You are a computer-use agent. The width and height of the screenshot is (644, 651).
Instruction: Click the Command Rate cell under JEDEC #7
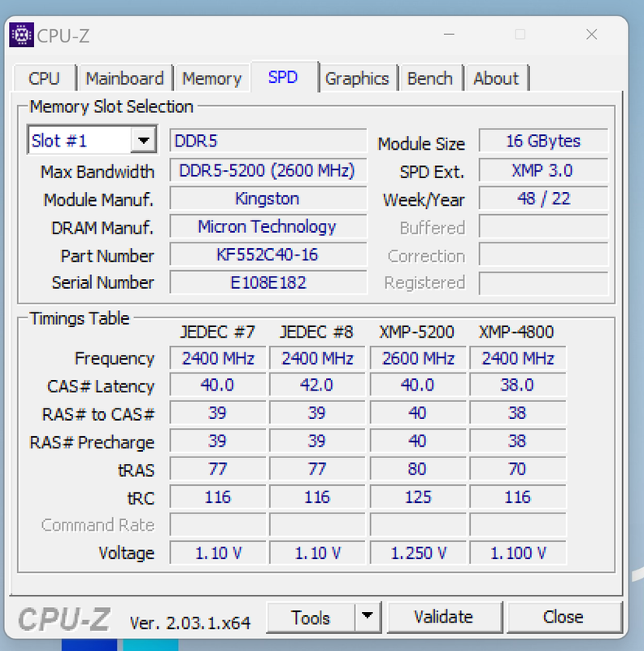pos(217,525)
